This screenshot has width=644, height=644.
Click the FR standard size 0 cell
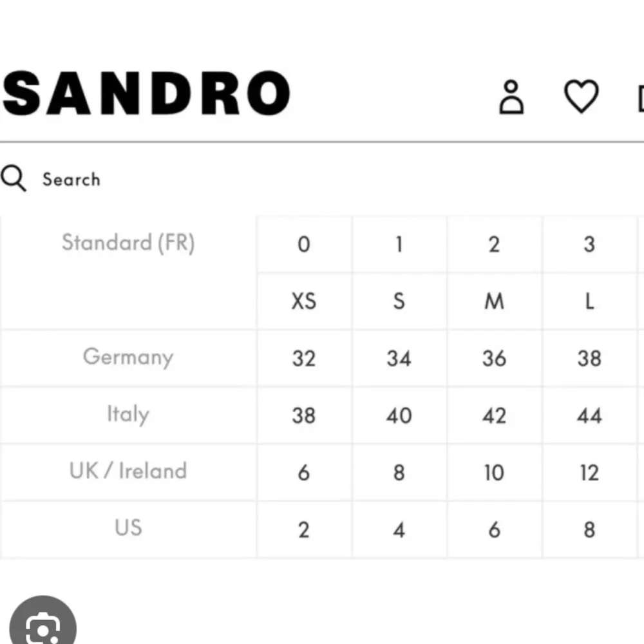[x=304, y=245]
